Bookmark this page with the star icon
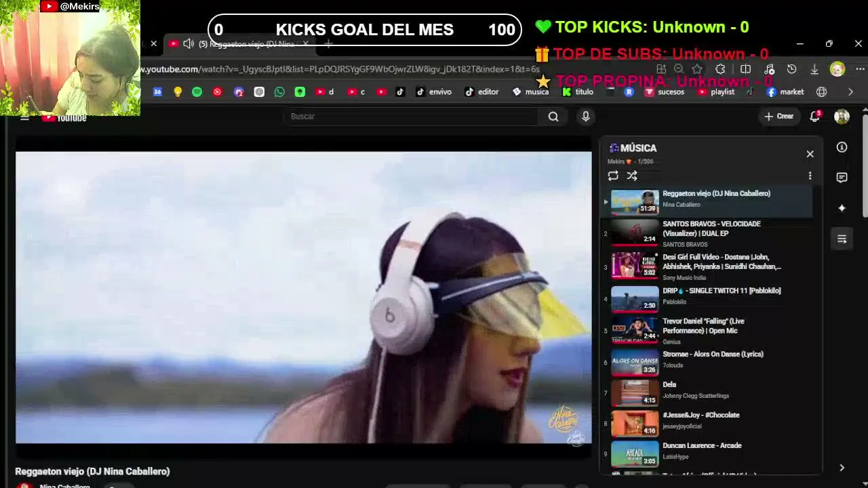The height and width of the screenshot is (488, 868). tap(697, 69)
